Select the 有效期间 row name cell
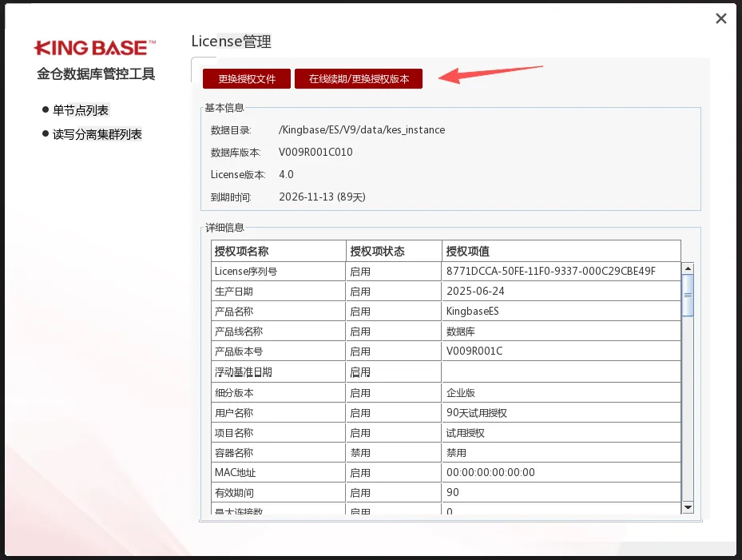Image resolution: width=742 pixels, height=560 pixels. pos(278,492)
